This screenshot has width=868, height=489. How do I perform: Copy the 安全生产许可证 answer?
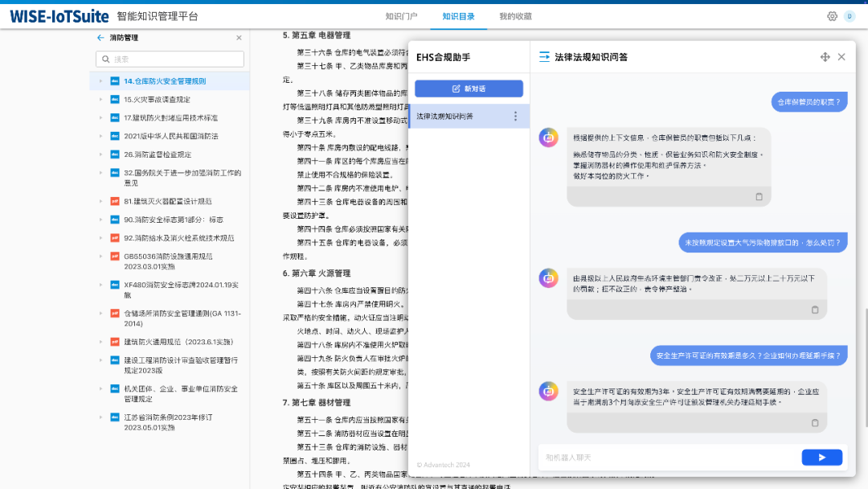point(815,422)
